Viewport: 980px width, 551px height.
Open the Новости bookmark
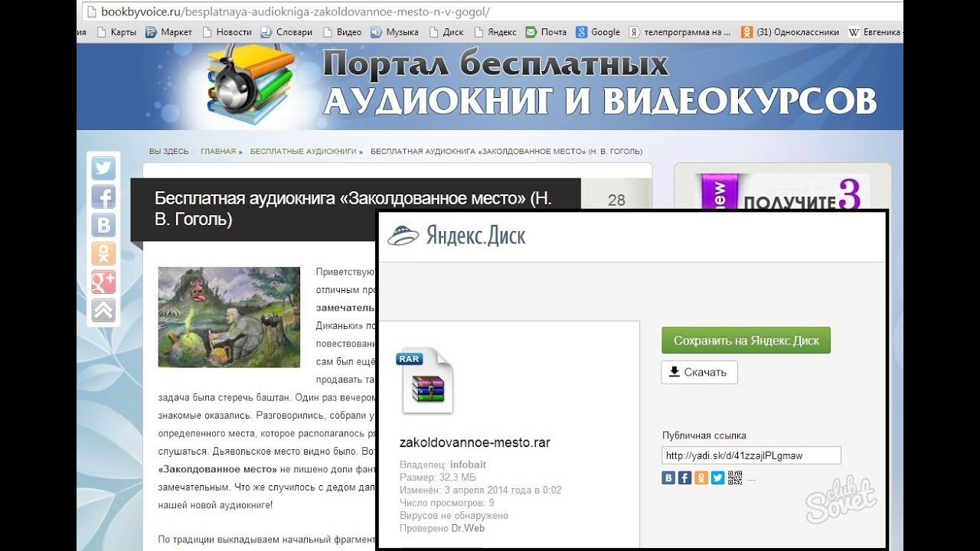pos(227,32)
